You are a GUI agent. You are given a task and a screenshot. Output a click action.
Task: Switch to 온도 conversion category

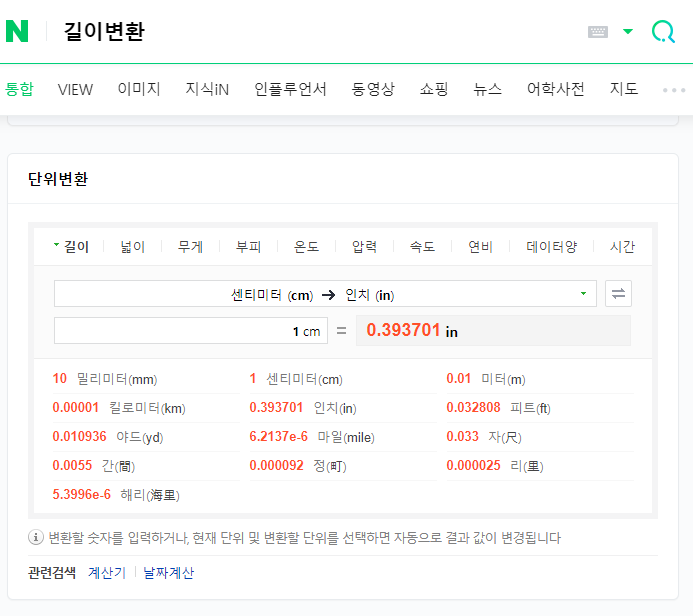pyautogui.click(x=306, y=247)
